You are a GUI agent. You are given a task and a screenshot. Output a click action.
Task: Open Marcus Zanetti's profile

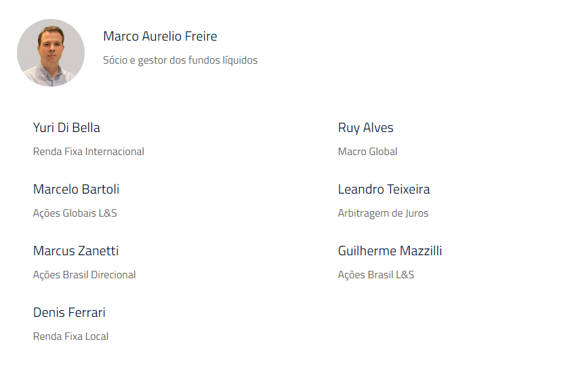pos(76,251)
